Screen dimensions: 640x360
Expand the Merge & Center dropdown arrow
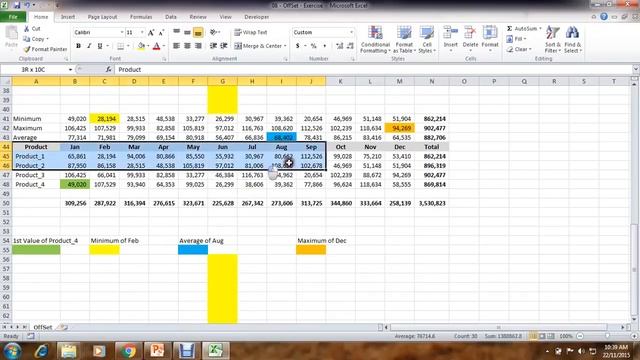(285, 46)
